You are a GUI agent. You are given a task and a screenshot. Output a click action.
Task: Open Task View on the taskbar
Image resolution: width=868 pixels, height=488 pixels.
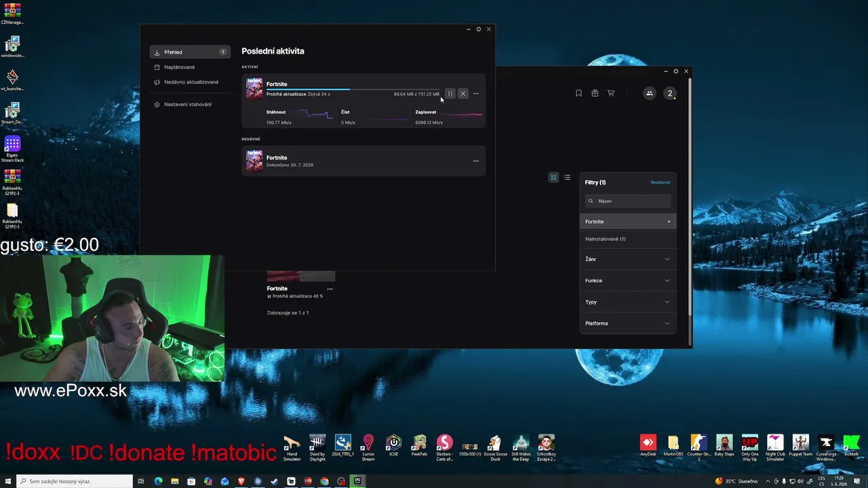(x=141, y=481)
